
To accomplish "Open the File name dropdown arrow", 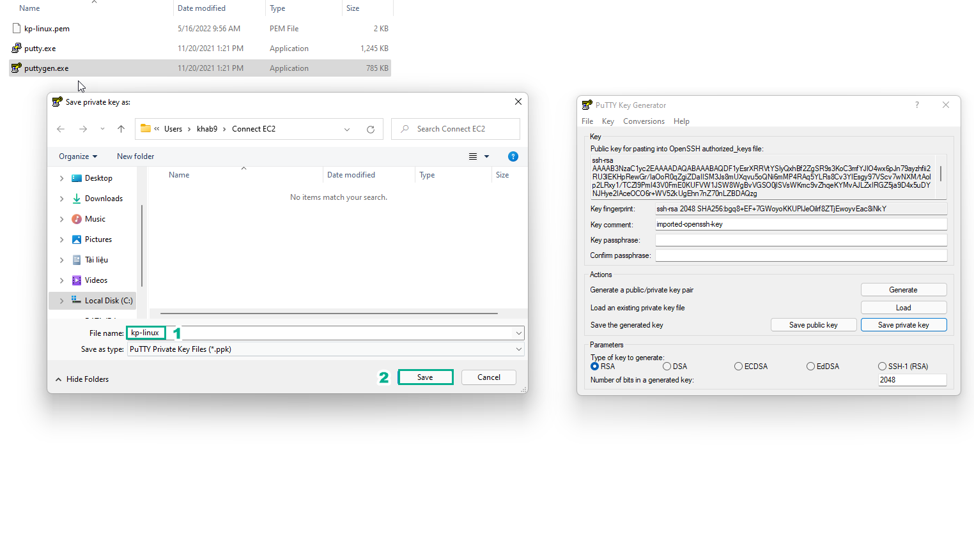I will click(x=518, y=333).
